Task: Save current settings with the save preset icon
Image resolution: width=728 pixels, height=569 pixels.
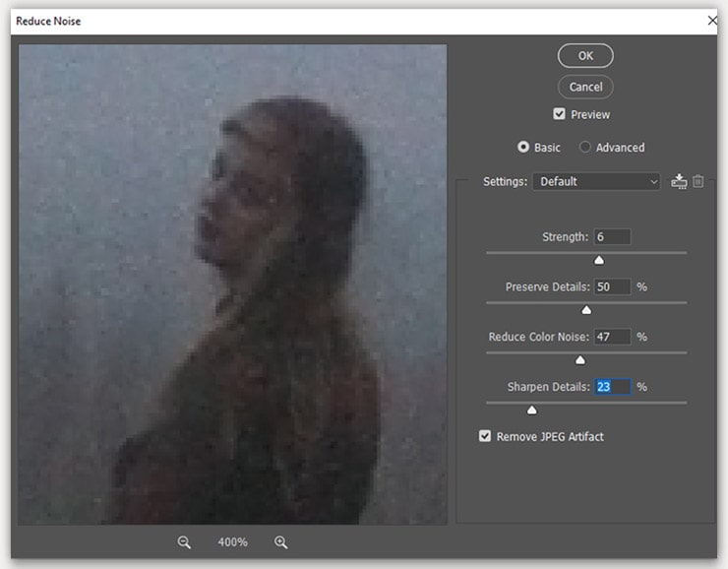Action: tap(679, 181)
